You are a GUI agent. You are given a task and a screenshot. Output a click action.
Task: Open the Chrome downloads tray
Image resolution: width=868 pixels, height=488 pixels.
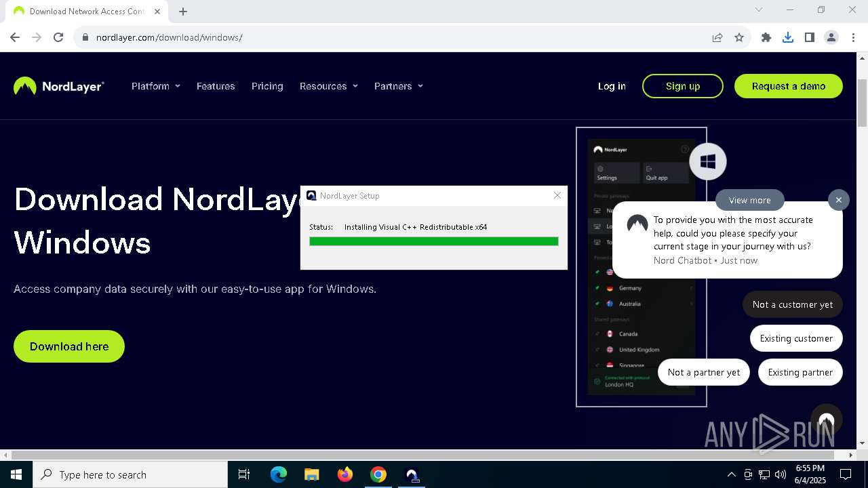tap(788, 37)
